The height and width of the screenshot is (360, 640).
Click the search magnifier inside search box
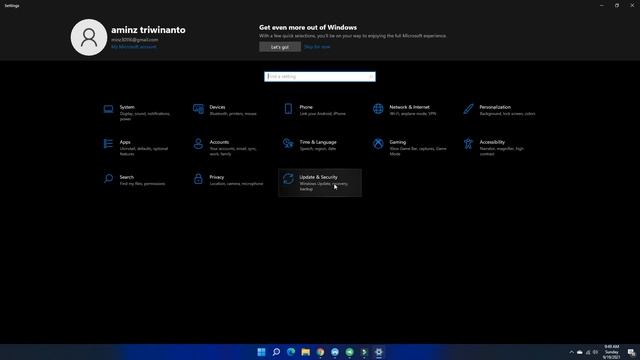[x=371, y=77]
